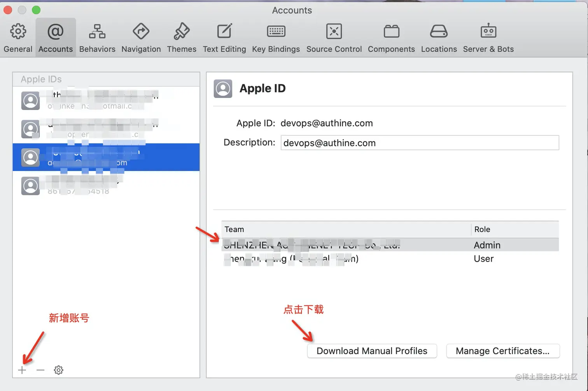Screen dimensions: 588x391
Task: Select the Accounts toolbar tab
Action: [56, 38]
